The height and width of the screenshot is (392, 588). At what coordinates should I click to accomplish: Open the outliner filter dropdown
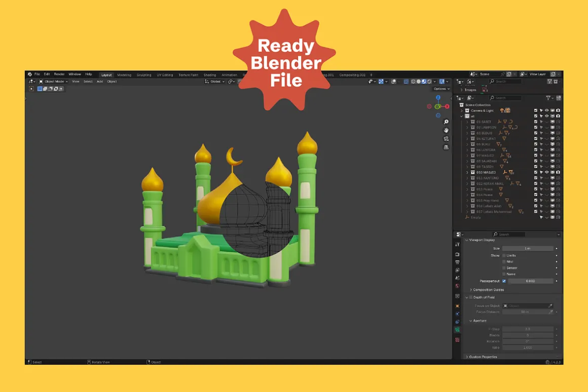[549, 98]
